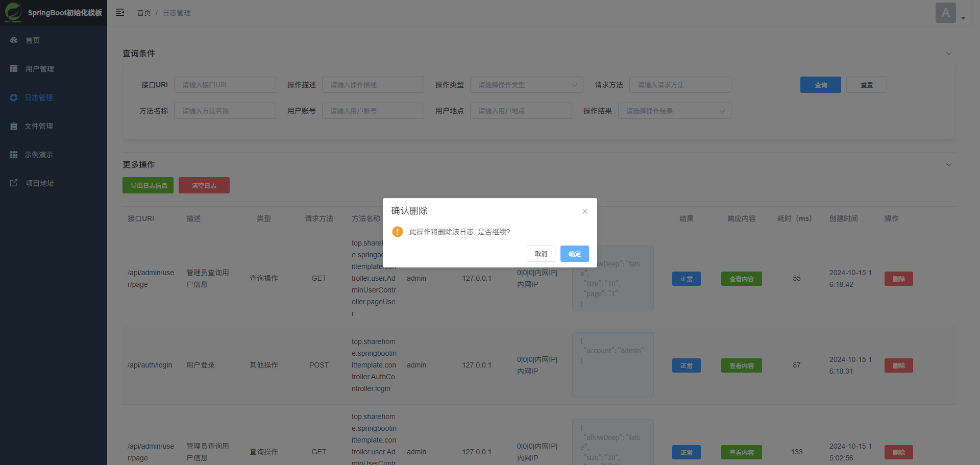Click the blue 查询 button
Image resolution: width=980 pixels, height=465 pixels.
(x=821, y=85)
